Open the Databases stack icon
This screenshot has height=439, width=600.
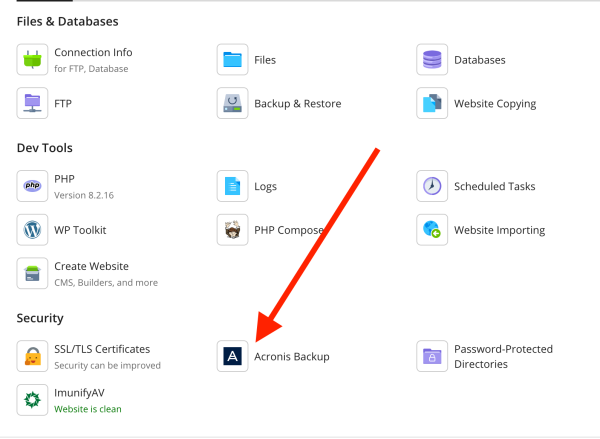click(432, 59)
